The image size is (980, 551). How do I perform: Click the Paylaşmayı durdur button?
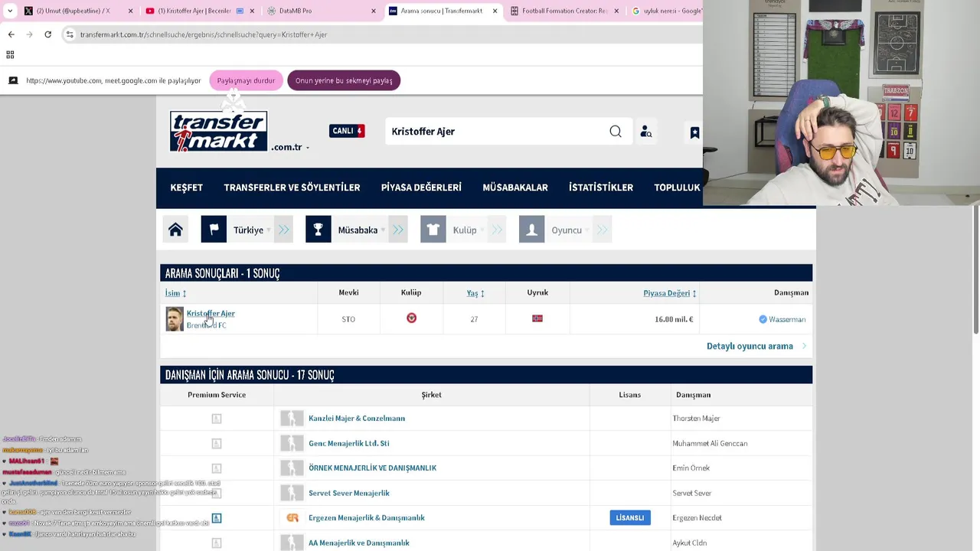tap(246, 80)
